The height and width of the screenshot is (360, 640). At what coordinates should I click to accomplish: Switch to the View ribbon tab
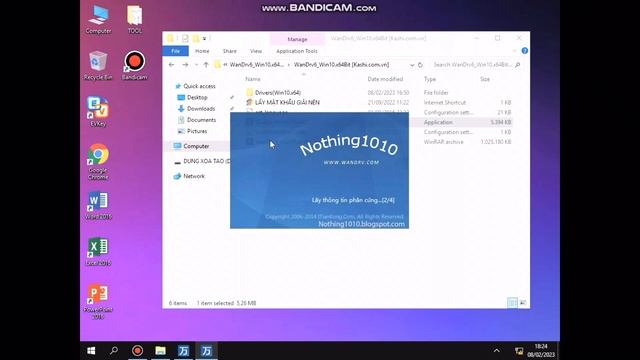point(256,51)
